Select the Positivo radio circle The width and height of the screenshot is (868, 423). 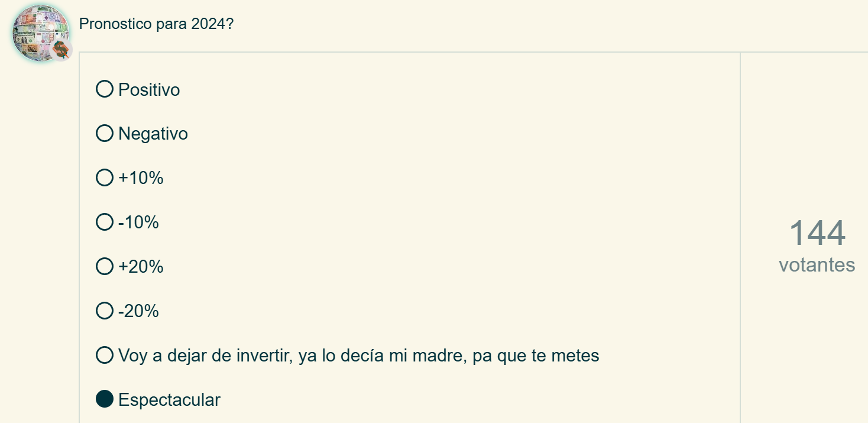point(105,89)
